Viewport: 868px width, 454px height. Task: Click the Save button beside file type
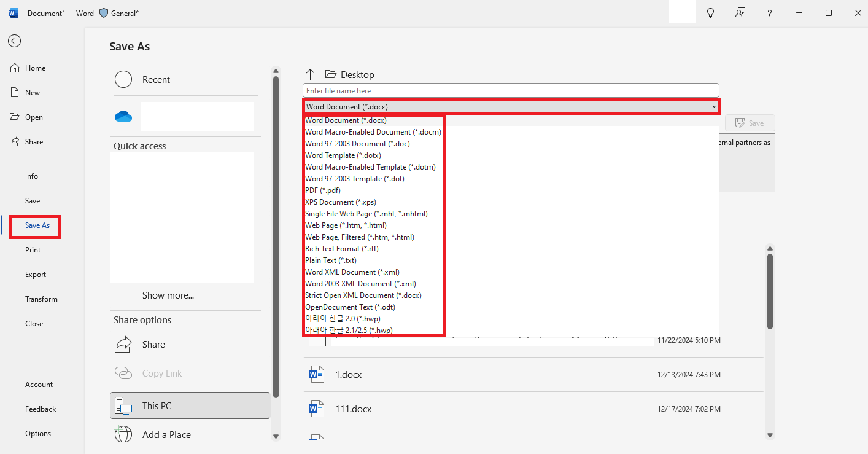click(x=750, y=123)
